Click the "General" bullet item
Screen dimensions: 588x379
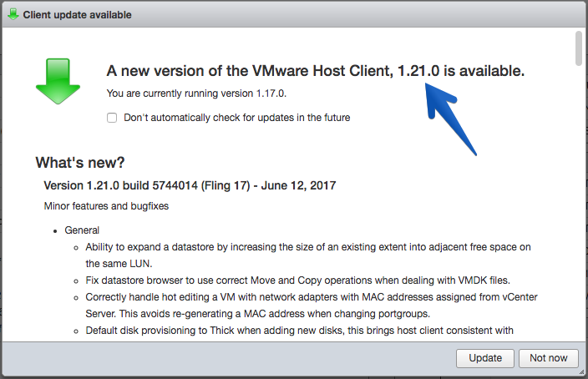point(82,230)
